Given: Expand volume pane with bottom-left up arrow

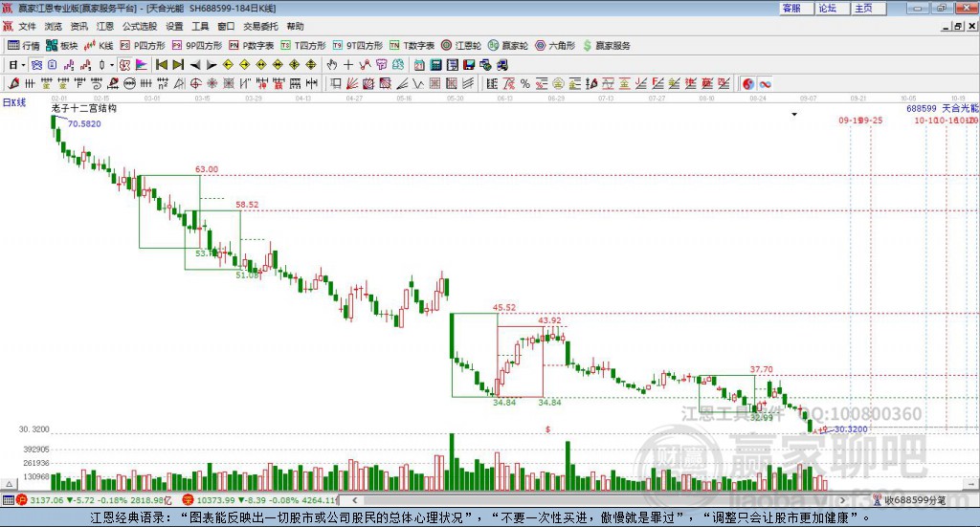Looking at the screenshot, I should [x=10, y=484].
